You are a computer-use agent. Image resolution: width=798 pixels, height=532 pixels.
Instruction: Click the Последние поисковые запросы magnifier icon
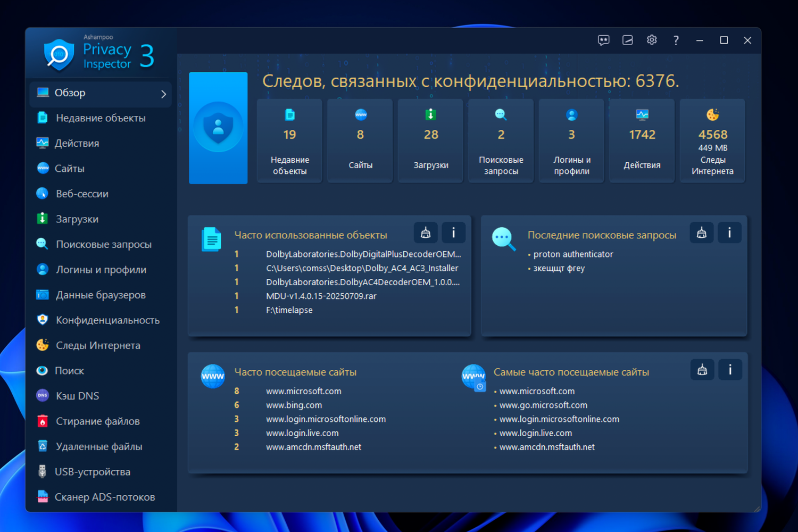pos(504,239)
